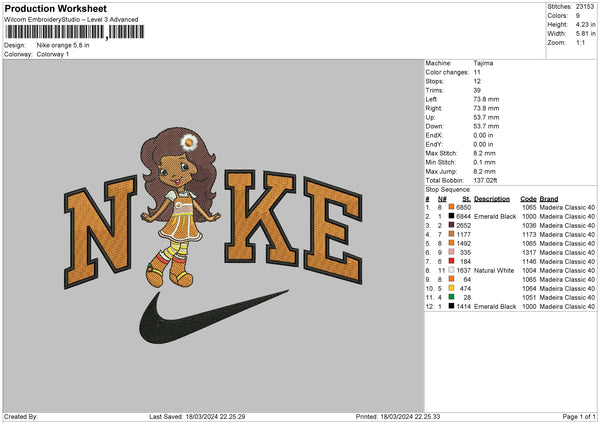Image resolution: width=600 pixels, height=424 pixels.
Task: Click the Right value 73.8 mm
Action: [x=486, y=108]
